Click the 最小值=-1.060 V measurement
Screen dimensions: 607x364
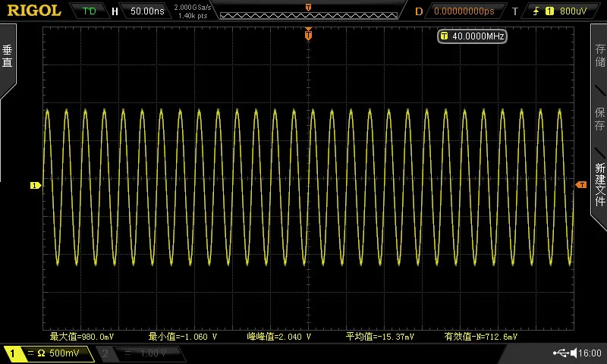[183, 337]
